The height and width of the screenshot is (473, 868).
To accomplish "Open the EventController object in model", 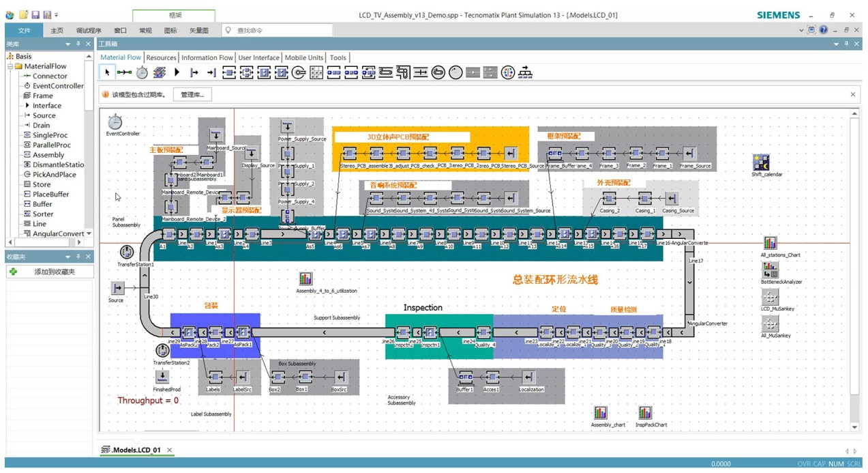I will (115, 122).
